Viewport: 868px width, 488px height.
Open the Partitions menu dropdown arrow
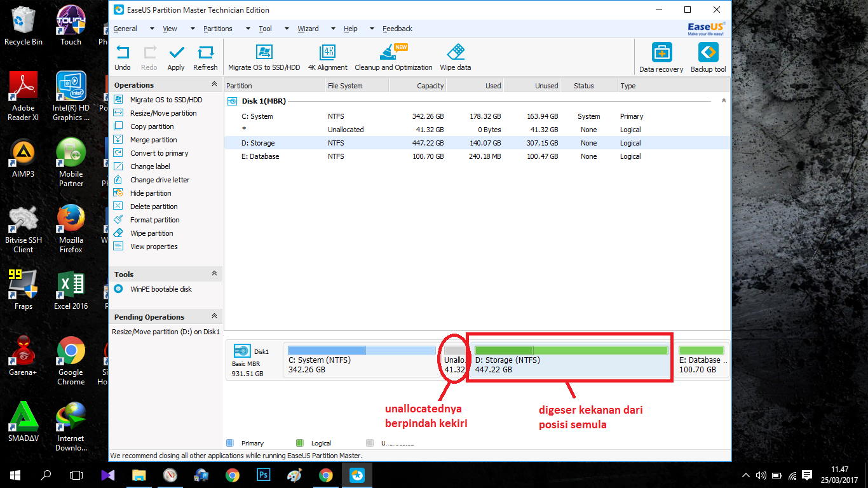pos(247,29)
